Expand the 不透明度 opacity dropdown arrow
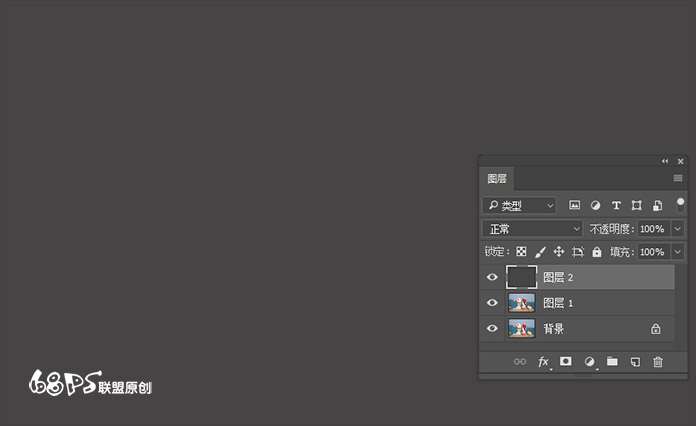The height and width of the screenshot is (426, 696). point(677,229)
